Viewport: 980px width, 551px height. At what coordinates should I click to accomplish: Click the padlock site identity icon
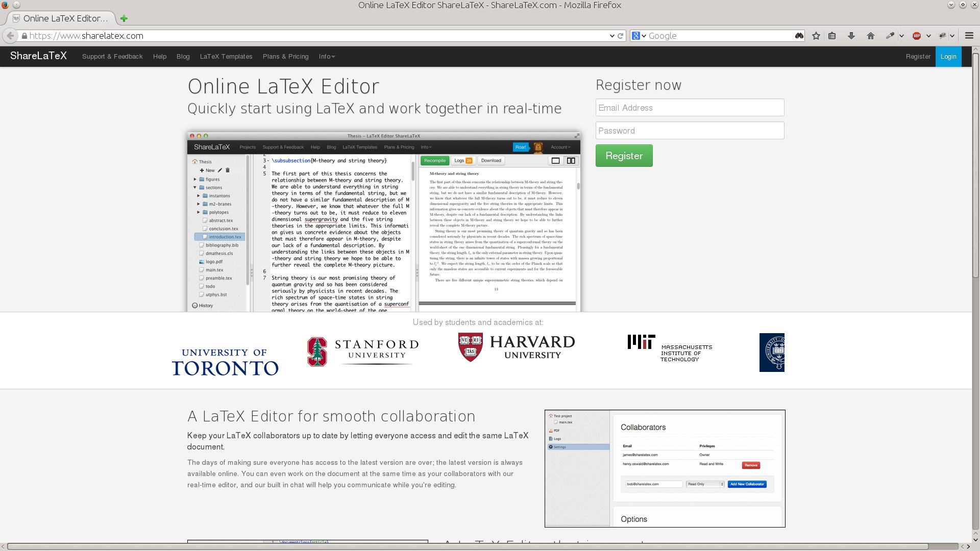24,36
